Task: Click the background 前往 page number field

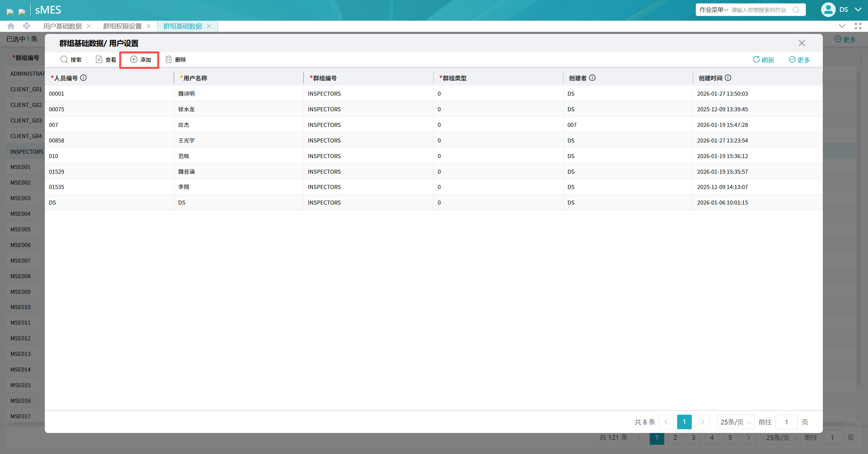Action: [x=832, y=437]
